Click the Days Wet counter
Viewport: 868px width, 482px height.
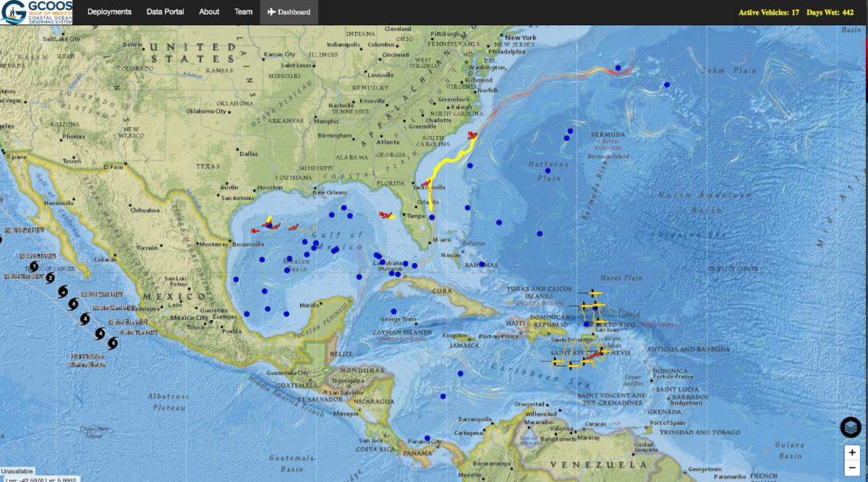[x=830, y=12]
